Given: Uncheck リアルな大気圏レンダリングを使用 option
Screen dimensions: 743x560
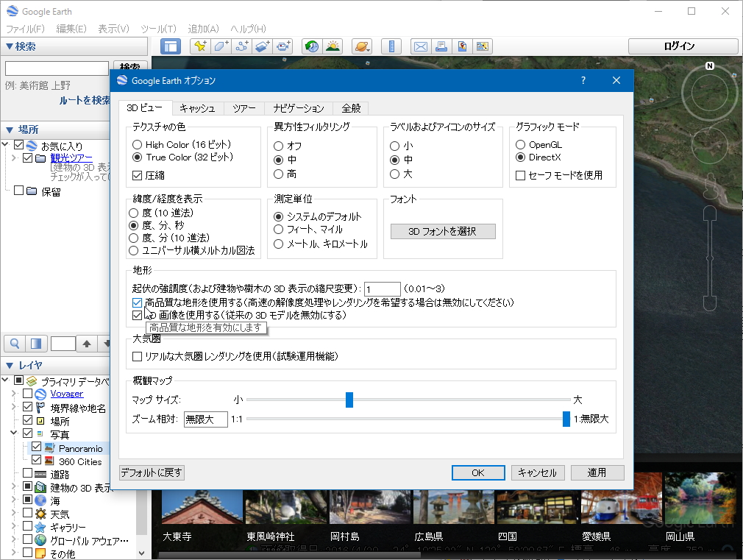Looking at the screenshot, I should point(138,356).
